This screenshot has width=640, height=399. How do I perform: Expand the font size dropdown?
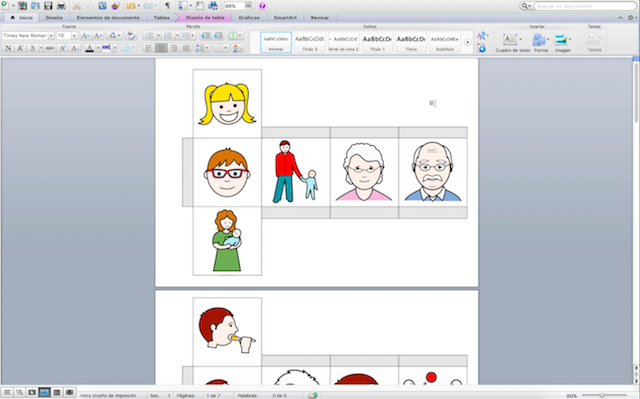(74, 36)
